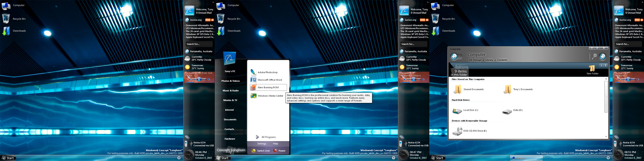644x161 pixels.
Task: Select the Data (D:) drive
Action: click(512, 110)
